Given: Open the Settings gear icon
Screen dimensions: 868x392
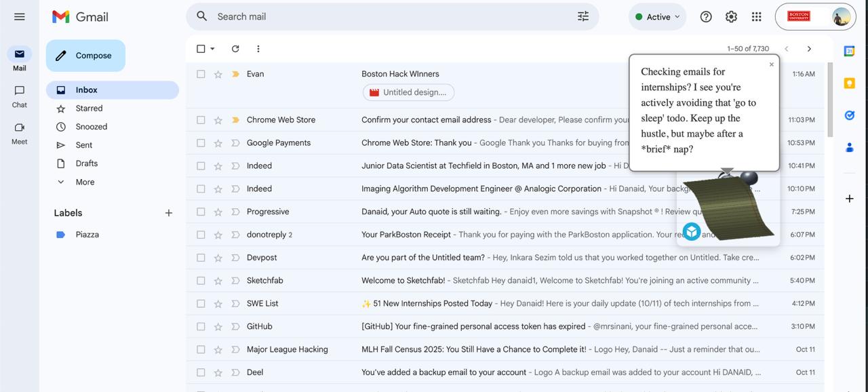Looking at the screenshot, I should (731, 17).
